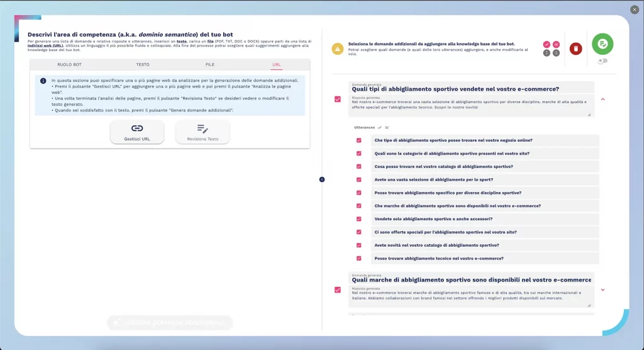Edit question field 'Quali tipi di abbigliamento sportivo'
Screen dimensions: 644x350
(x=471, y=87)
